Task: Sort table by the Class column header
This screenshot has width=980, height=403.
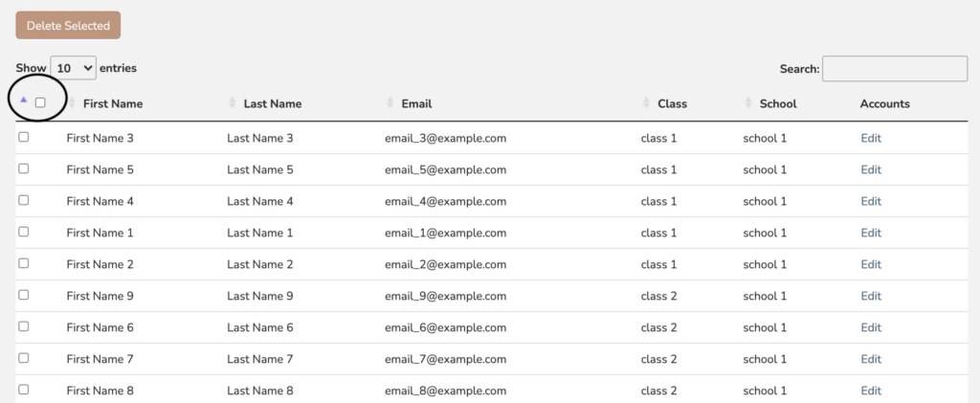Action: click(672, 103)
